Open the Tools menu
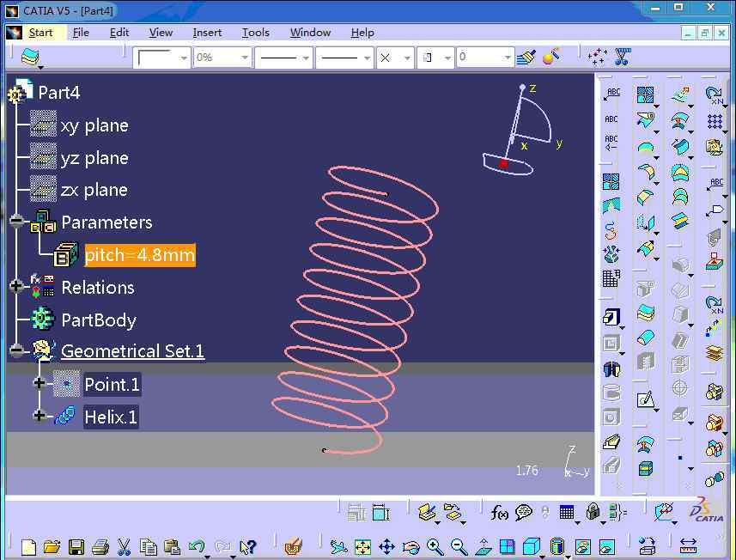The width and height of the screenshot is (736, 560). 256,33
